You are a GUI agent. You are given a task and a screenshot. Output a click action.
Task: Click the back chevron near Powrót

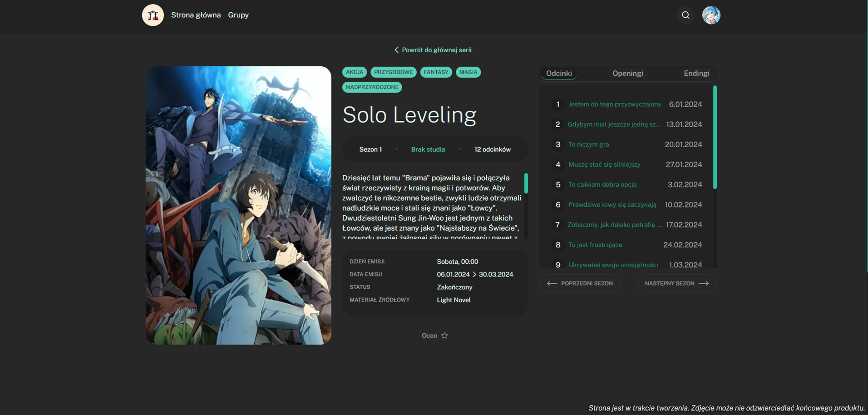click(x=396, y=50)
